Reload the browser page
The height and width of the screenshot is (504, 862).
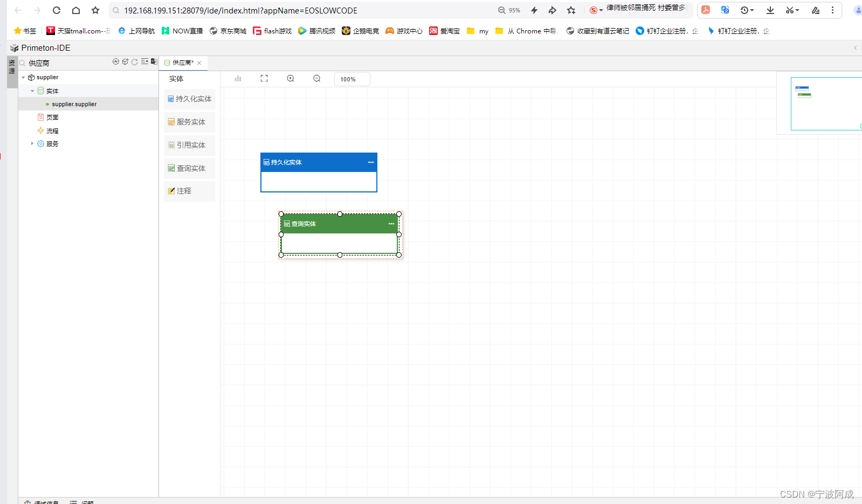(x=57, y=10)
